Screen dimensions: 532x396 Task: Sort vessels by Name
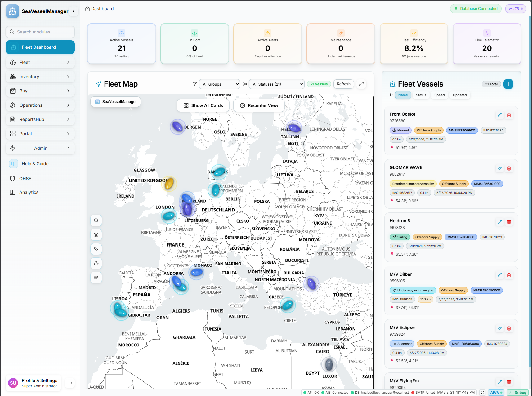click(x=403, y=95)
